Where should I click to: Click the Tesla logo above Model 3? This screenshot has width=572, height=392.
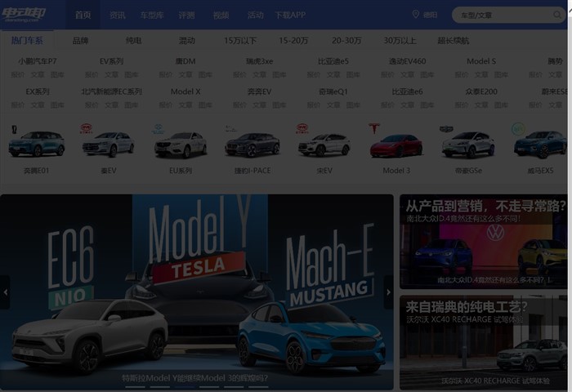coord(374,128)
